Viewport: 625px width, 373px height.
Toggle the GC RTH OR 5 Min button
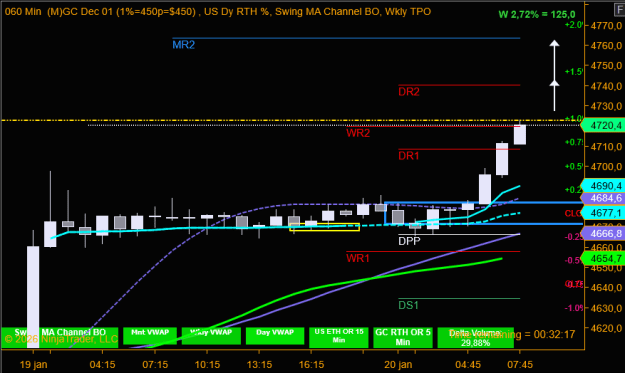[403, 337]
